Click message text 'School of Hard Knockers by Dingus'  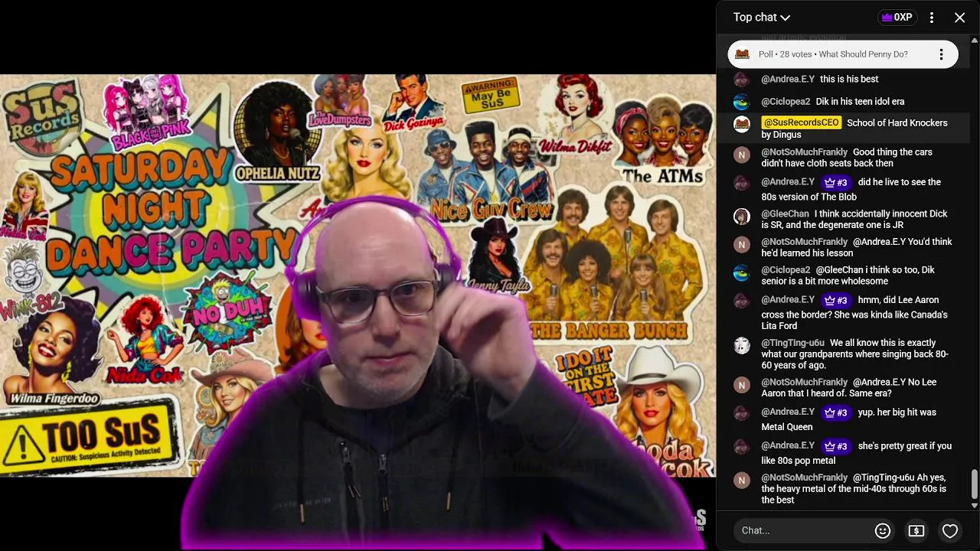pos(854,129)
